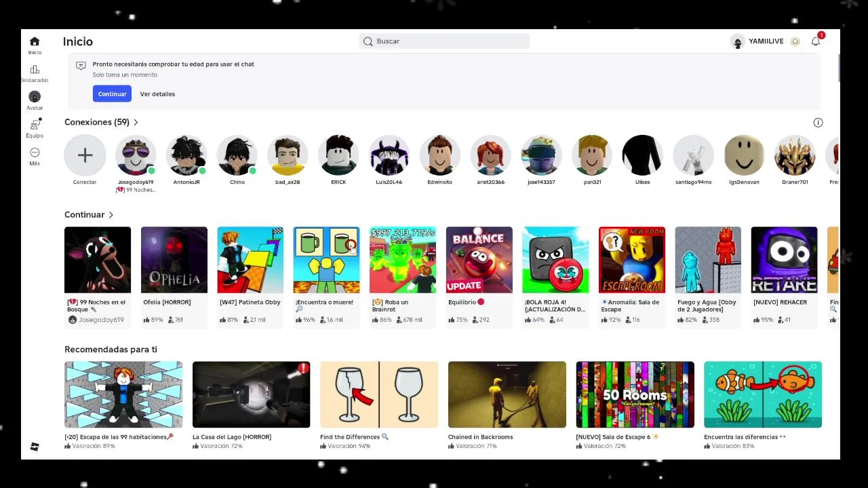Open ariet20366's avatar
This screenshot has height=488, width=868.
[490, 155]
